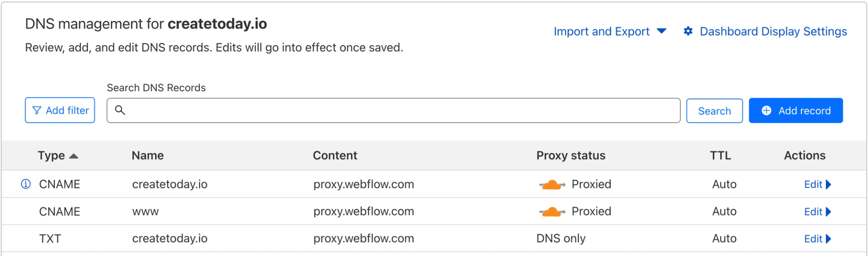The image size is (868, 256).
Task: Open Dashboard Display Settings link
Action: 773,31
